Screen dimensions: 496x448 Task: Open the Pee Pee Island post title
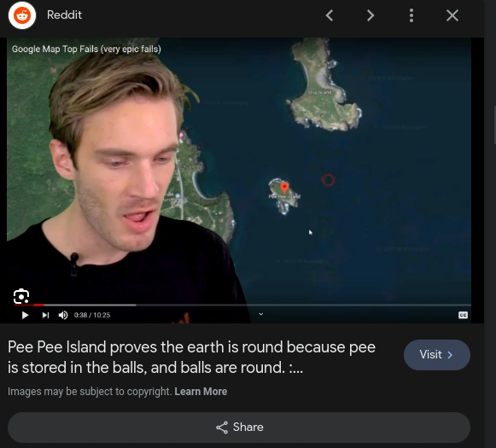click(192, 358)
